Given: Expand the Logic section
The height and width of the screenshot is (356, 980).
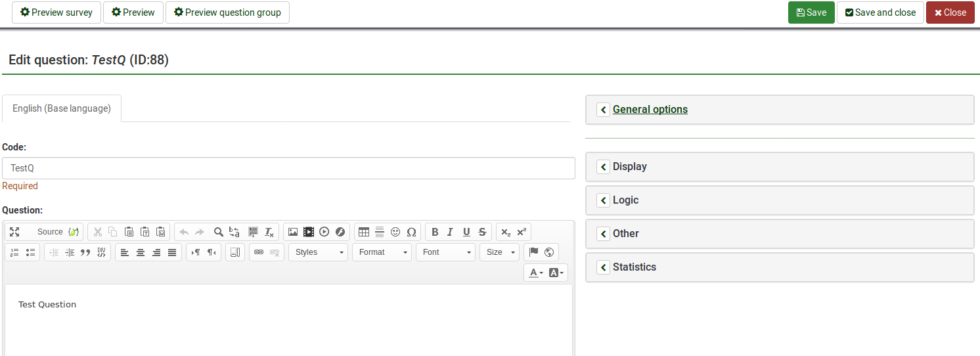Looking at the screenshot, I should (x=625, y=200).
